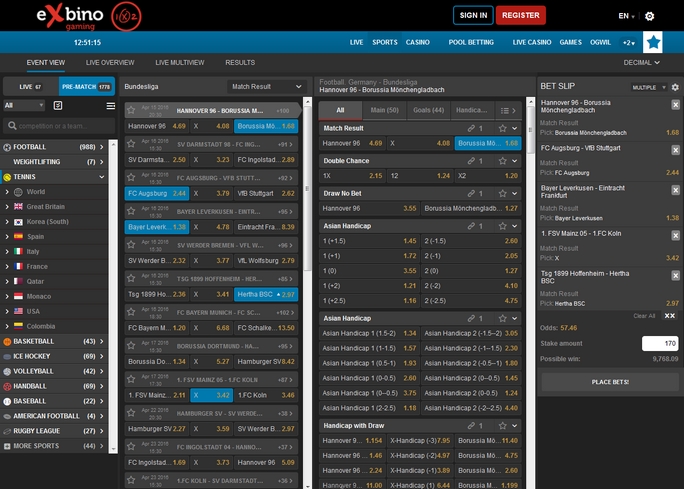Image resolution: width=684 pixels, height=489 pixels.
Task: Star the Match Result market
Action: point(503,128)
